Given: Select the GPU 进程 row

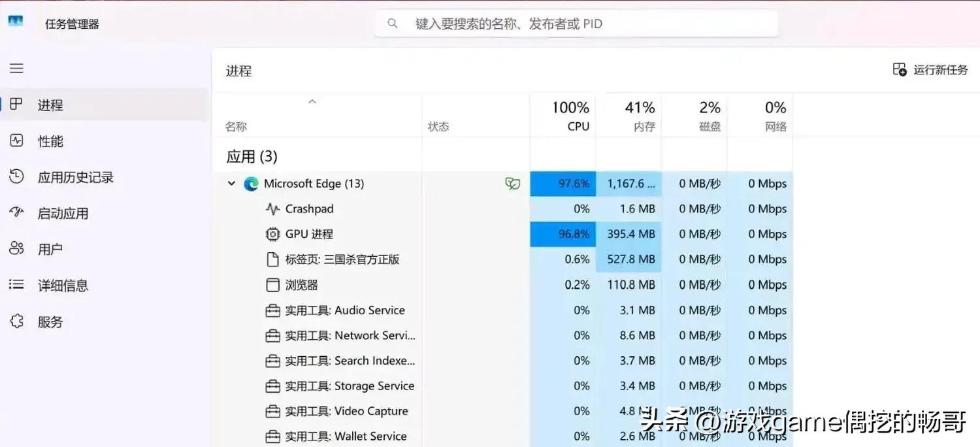Looking at the screenshot, I should (502, 234).
